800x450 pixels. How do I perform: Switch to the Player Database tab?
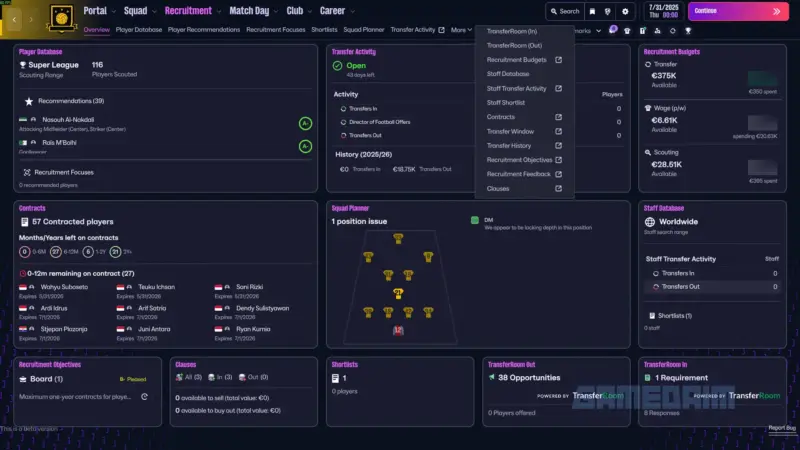point(138,30)
